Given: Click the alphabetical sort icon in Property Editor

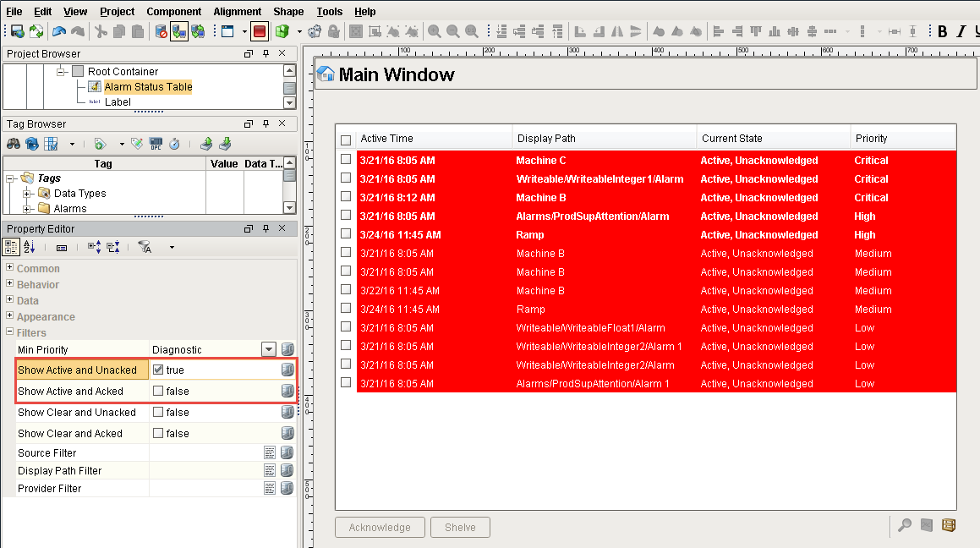Looking at the screenshot, I should [30, 247].
